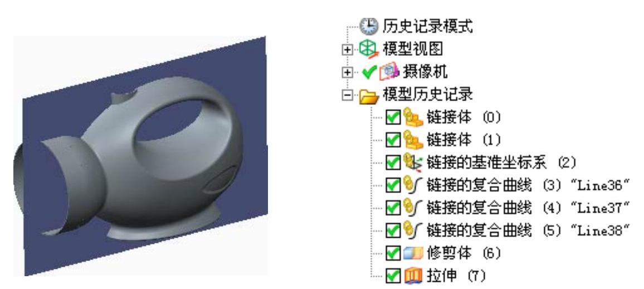644x289 pixels.
Task: Click the curve icon for Line36
Action: [413, 185]
